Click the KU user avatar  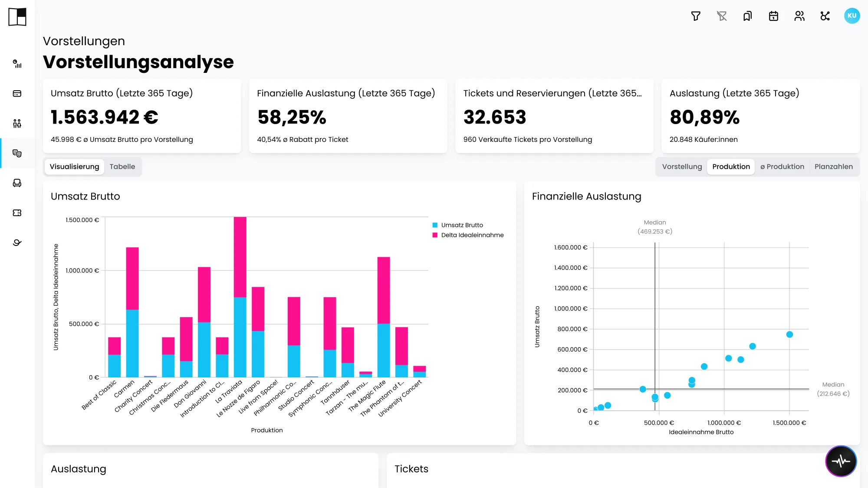click(x=852, y=16)
